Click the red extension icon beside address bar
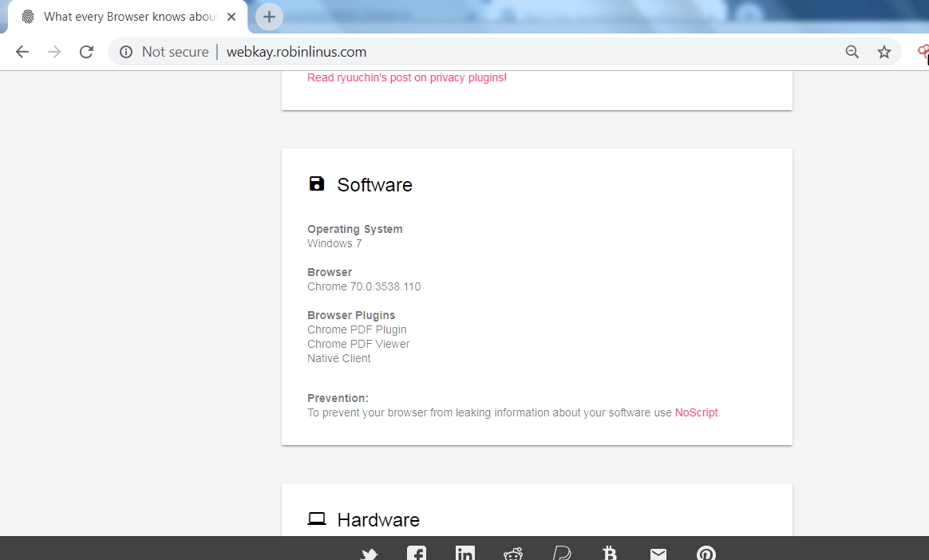The image size is (929, 560). 923,52
